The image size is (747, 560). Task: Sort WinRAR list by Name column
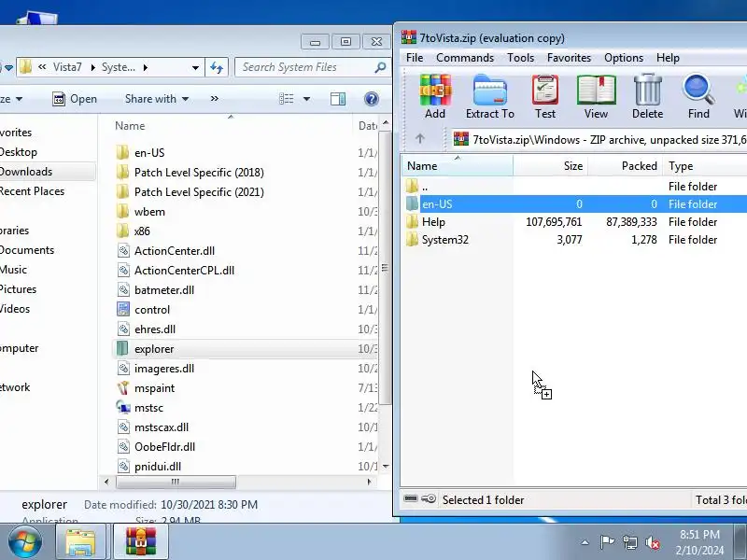click(458, 166)
